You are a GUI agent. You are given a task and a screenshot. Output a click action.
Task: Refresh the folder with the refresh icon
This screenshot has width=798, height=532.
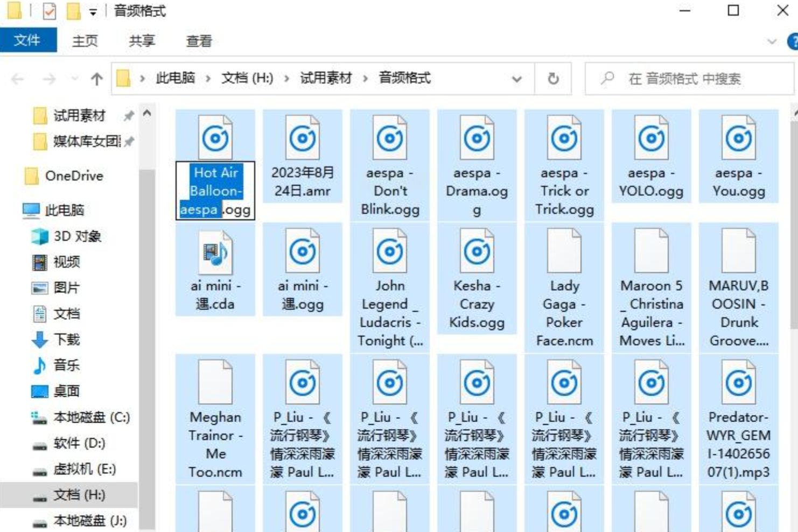click(x=553, y=79)
